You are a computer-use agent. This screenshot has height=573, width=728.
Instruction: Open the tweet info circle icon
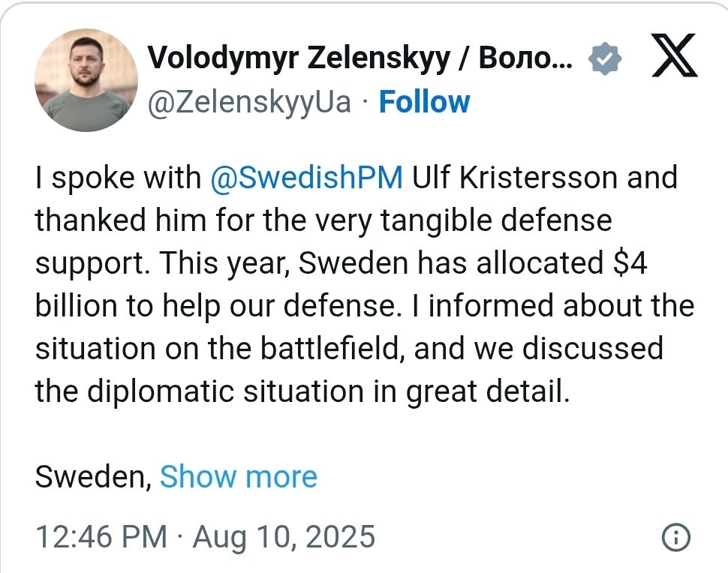coord(677,537)
